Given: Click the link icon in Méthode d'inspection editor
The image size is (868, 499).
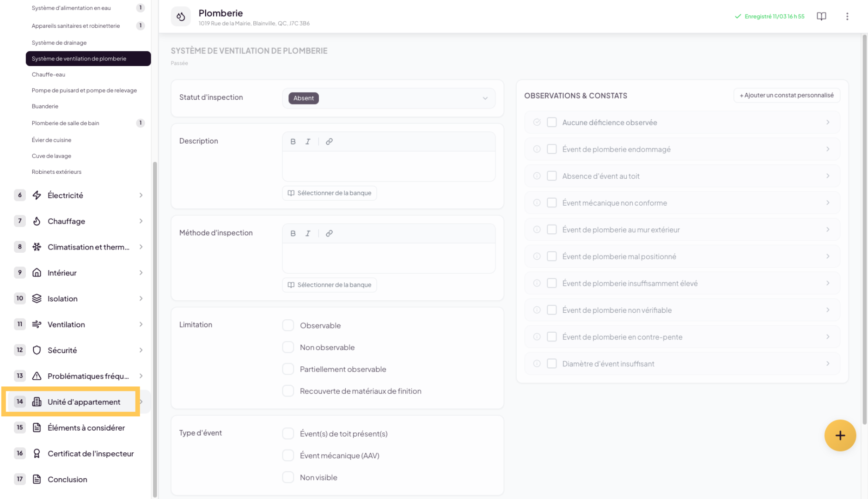Looking at the screenshot, I should pyautogui.click(x=329, y=234).
